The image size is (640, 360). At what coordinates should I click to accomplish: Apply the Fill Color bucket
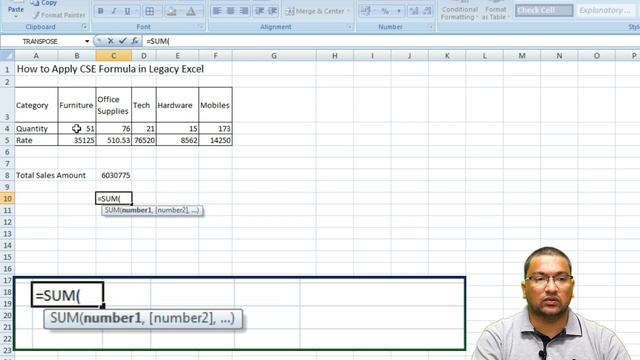pyautogui.click(x=171, y=11)
